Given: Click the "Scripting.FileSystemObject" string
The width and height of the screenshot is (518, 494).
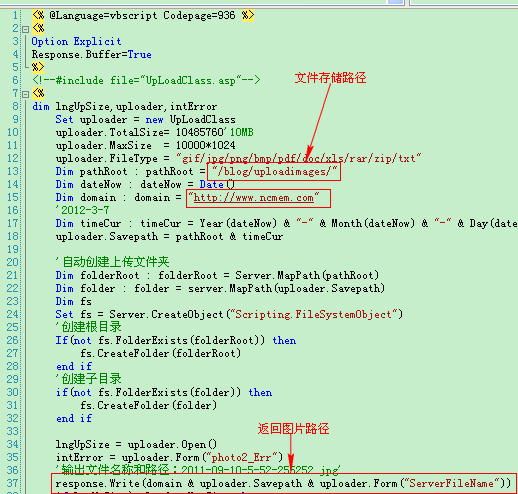Looking at the screenshot, I should [314, 315].
